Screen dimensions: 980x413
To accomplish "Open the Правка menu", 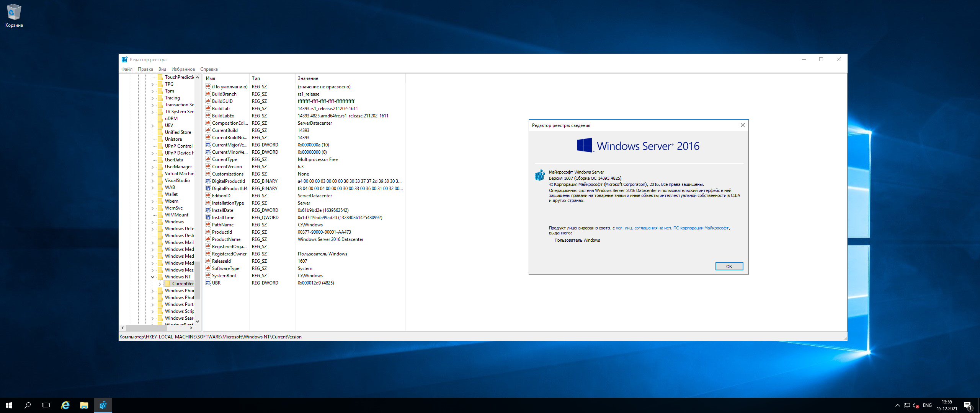I will coord(145,69).
